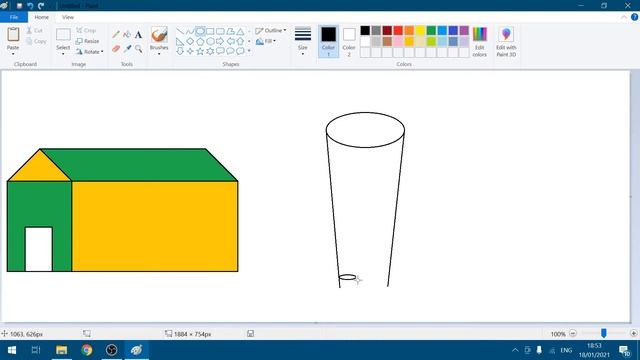Click the Crop button
Screen dimensions: 640x360
86,31
